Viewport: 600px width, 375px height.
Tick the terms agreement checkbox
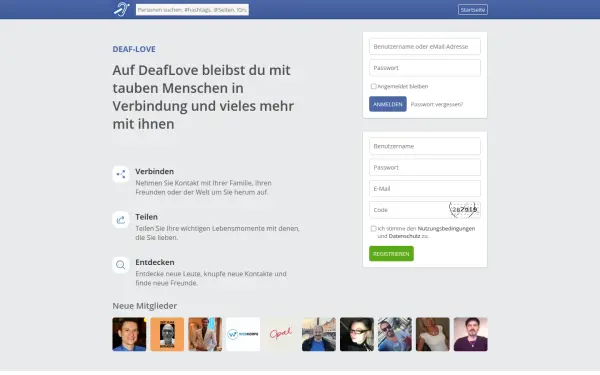[373, 228]
